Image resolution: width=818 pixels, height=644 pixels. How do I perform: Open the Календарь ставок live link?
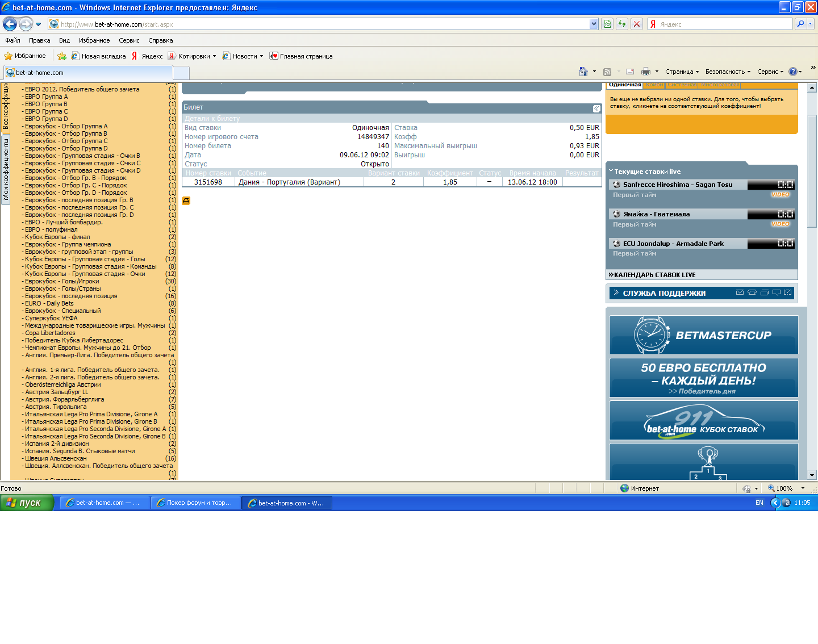pos(654,275)
